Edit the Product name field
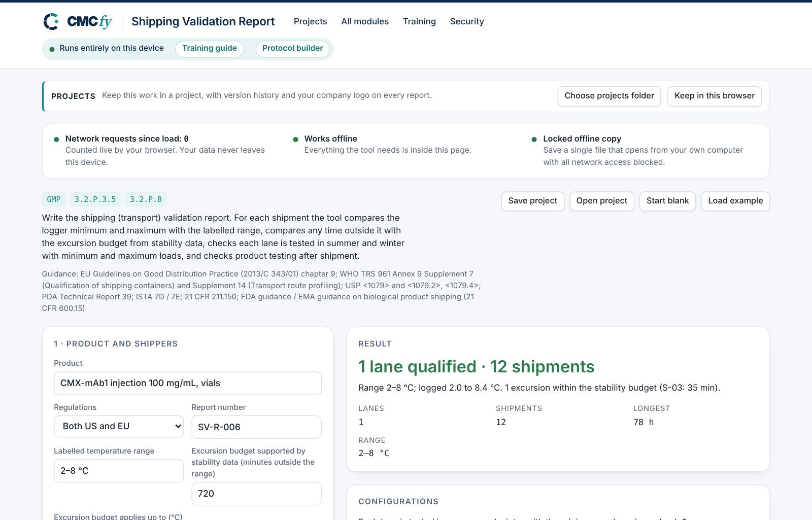 (188, 383)
